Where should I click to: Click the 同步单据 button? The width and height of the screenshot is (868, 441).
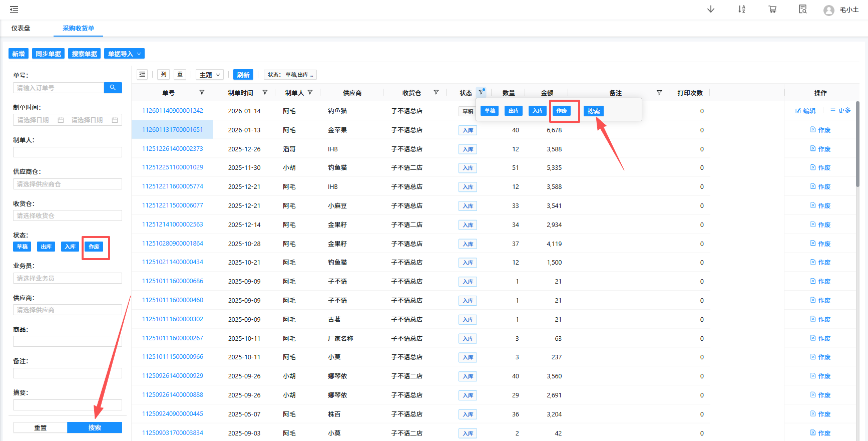pos(48,54)
